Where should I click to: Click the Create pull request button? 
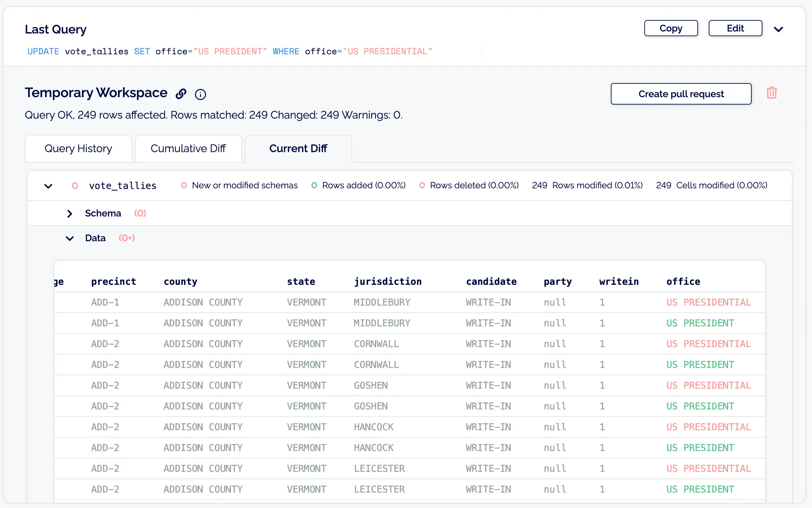coord(681,94)
